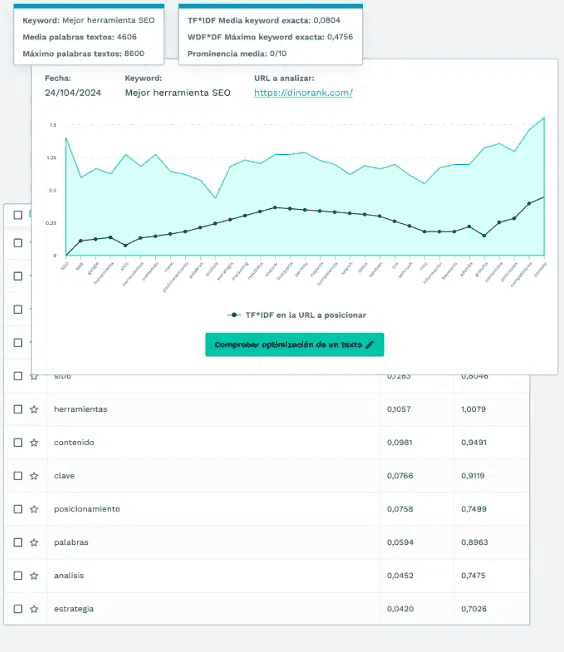Click the SEO label on the chart x-axis
This screenshot has width=564, height=652.
click(x=64, y=266)
